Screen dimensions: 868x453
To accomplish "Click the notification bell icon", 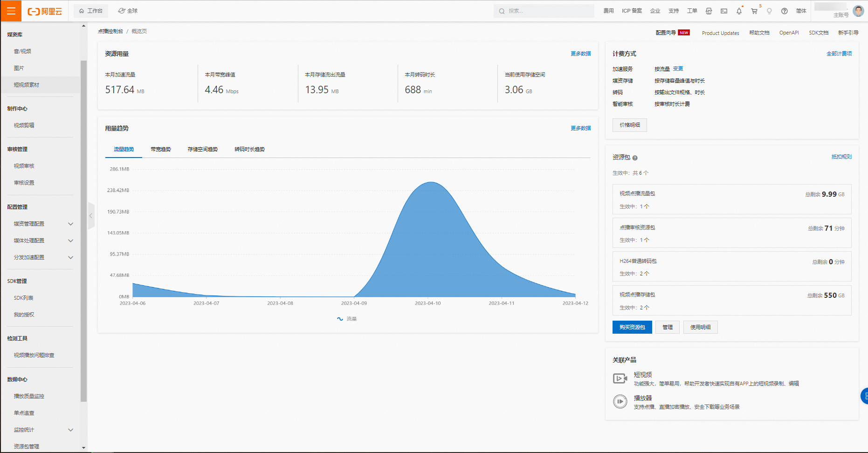I will coord(739,11).
